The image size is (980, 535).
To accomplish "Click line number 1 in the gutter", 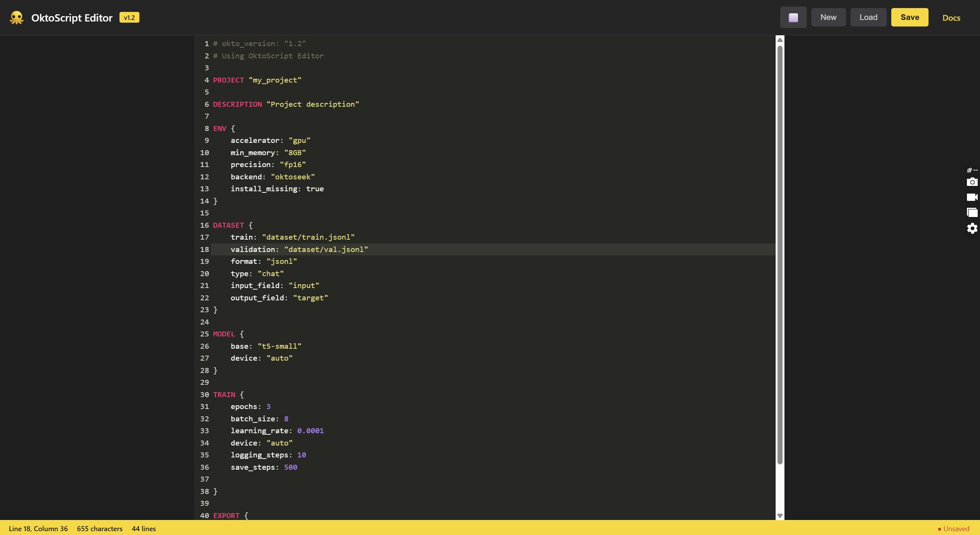I will point(207,43).
